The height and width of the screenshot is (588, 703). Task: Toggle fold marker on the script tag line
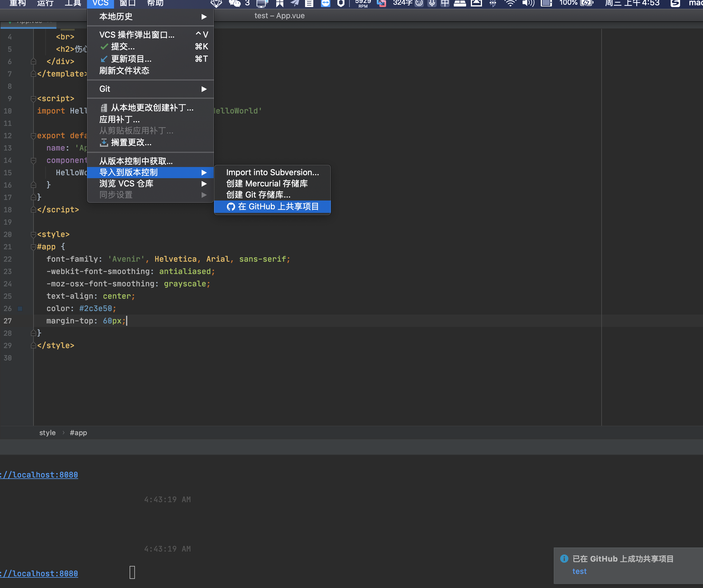coord(33,98)
